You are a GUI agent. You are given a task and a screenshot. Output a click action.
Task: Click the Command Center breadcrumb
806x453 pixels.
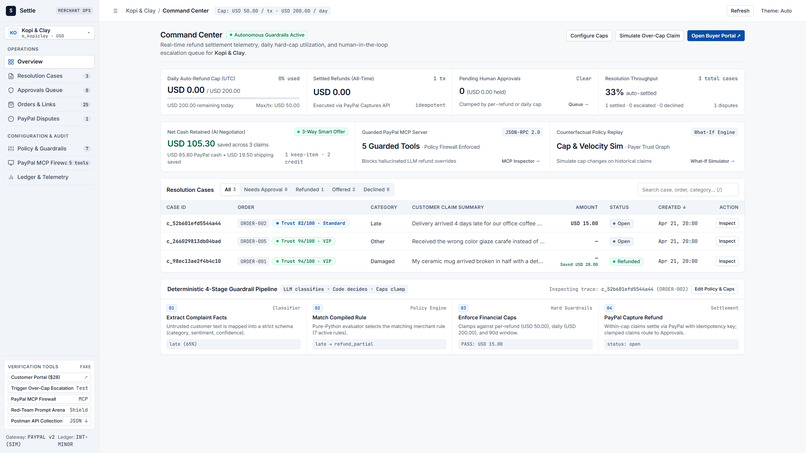[186, 11]
